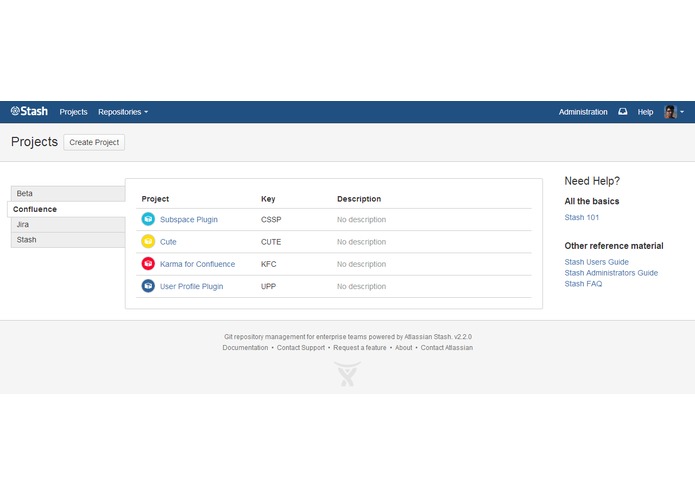
Task: Click the Need Help? heading
Action: coord(592,181)
